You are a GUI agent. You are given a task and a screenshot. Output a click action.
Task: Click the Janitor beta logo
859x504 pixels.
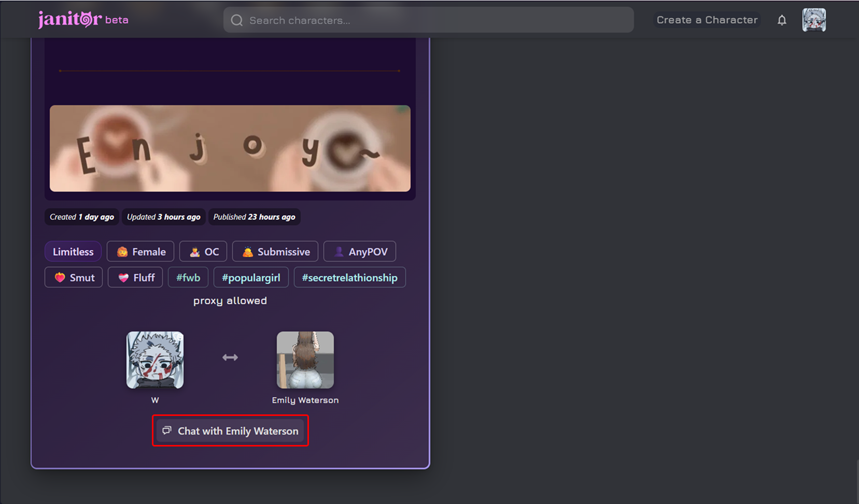pyautogui.click(x=83, y=20)
